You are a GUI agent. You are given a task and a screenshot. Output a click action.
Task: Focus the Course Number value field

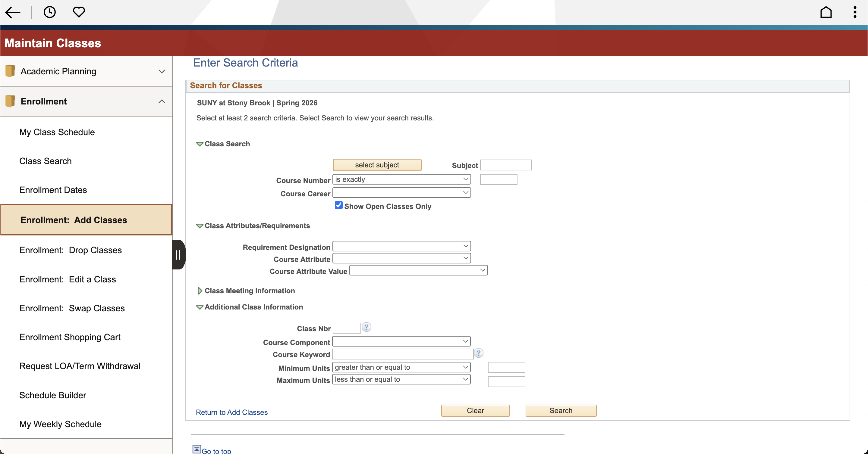498,179
